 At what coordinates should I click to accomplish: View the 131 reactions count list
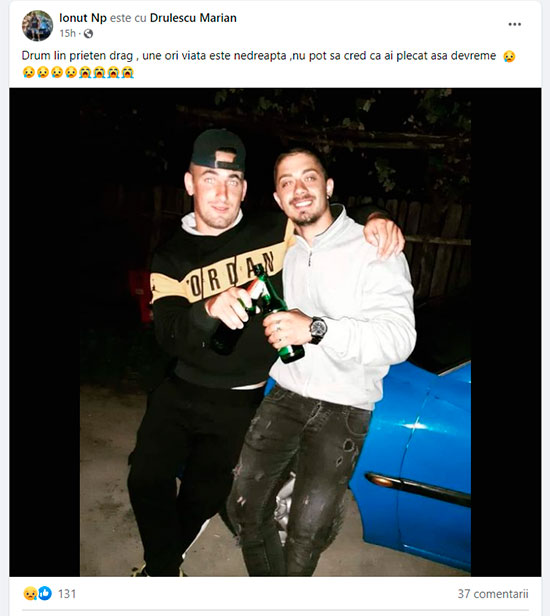point(67,594)
